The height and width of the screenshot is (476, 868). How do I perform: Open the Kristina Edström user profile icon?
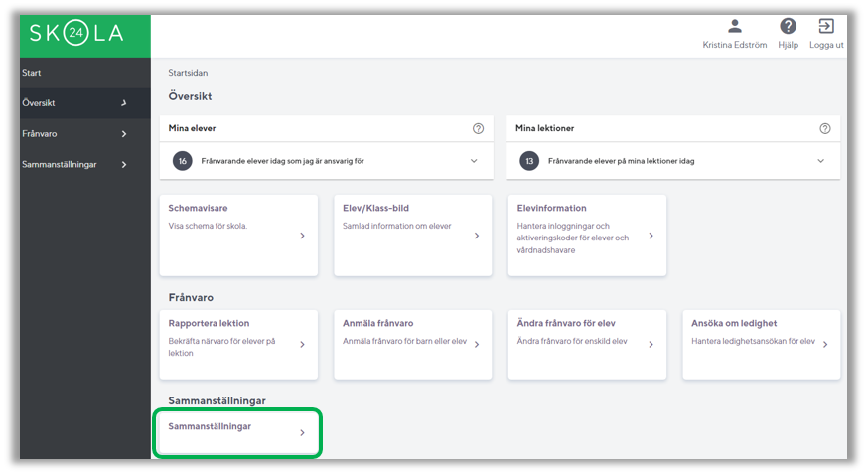coord(734,27)
